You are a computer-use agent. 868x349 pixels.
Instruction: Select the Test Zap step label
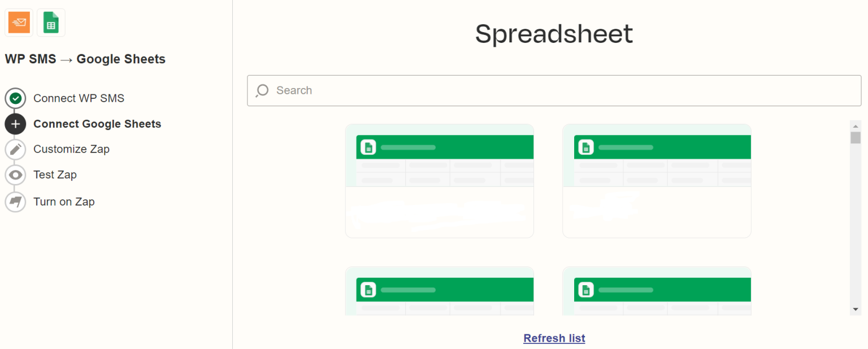(x=55, y=174)
